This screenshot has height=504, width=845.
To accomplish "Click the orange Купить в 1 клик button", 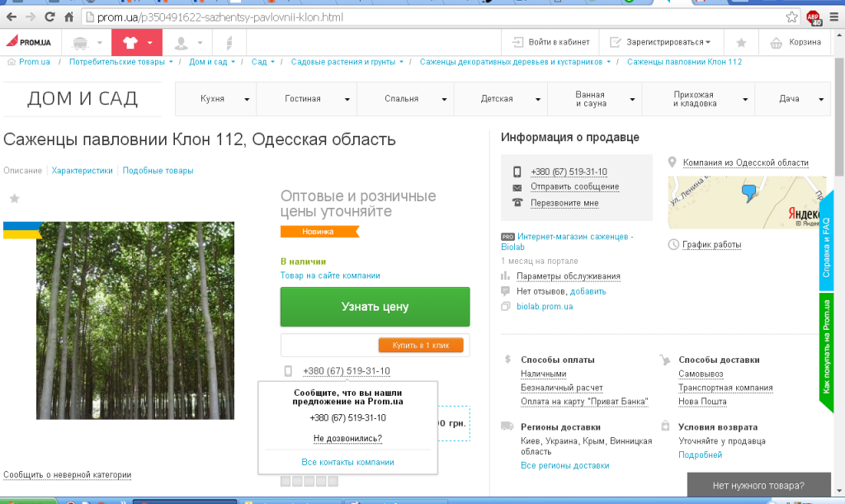I will click(x=421, y=345).
